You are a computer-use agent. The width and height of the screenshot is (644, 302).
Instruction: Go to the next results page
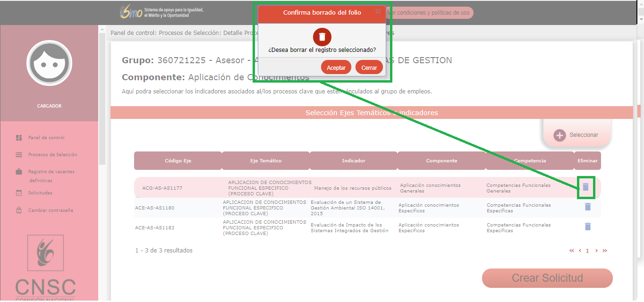tap(596, 251)
